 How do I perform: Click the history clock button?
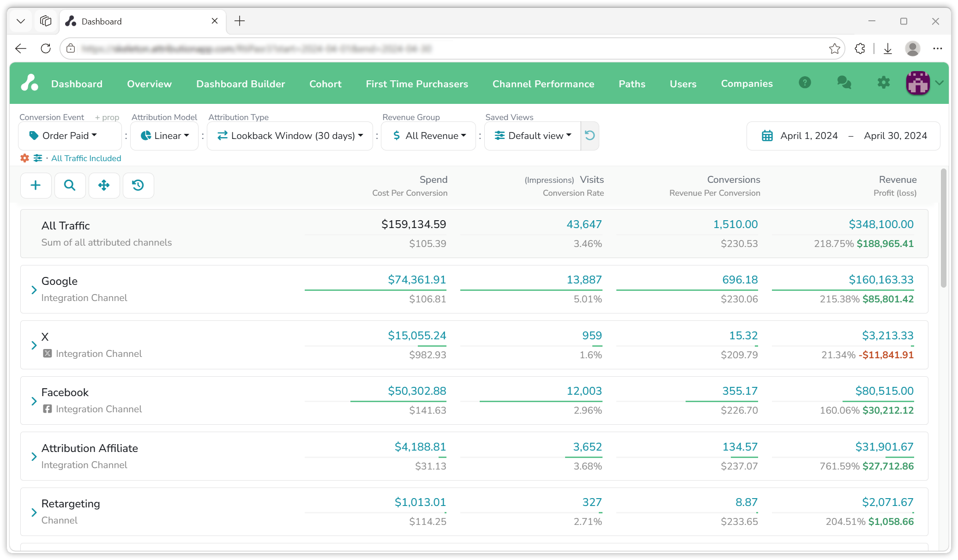(138, 186)
